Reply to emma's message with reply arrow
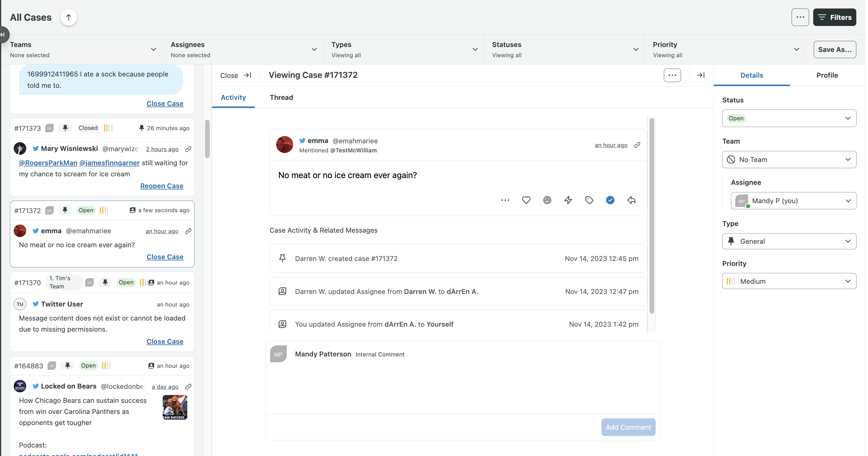868x456 pixels. [631, 200]
